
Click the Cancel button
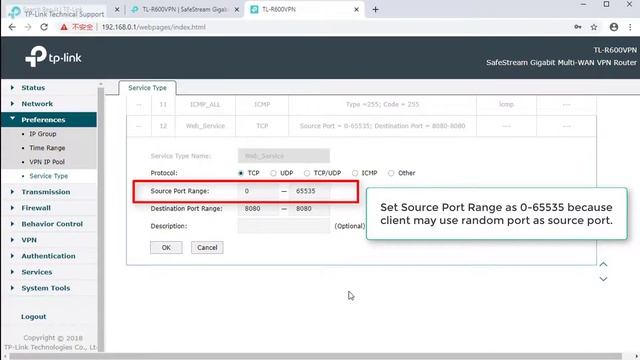click(207, 247)
